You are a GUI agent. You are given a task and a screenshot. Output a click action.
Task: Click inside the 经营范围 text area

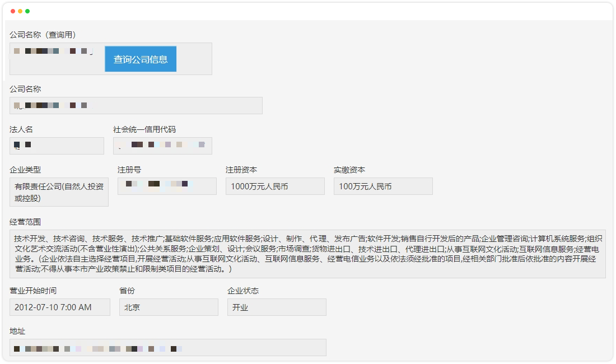307,254
